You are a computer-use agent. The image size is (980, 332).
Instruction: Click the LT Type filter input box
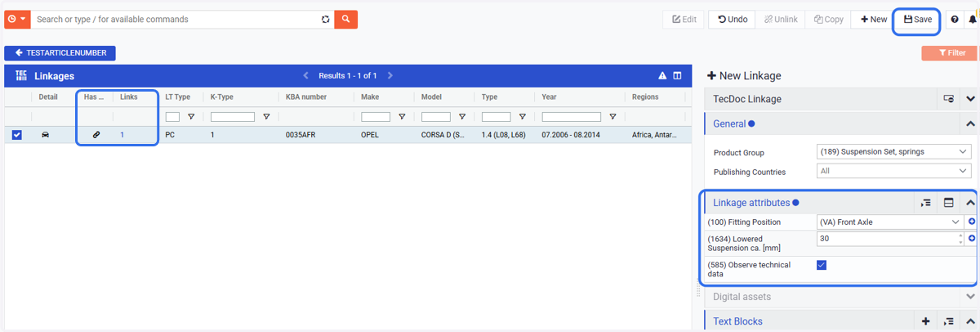coord(172,117)
